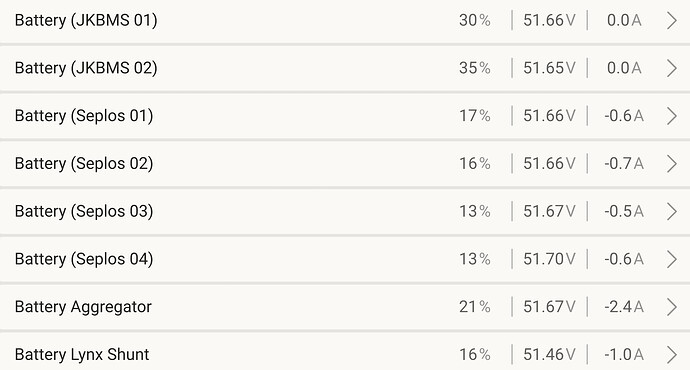The width and height of the screenshot is (690, 370).
Task: Expand JKBMS 02 via its chevron arrow
Action: [672, 68]
